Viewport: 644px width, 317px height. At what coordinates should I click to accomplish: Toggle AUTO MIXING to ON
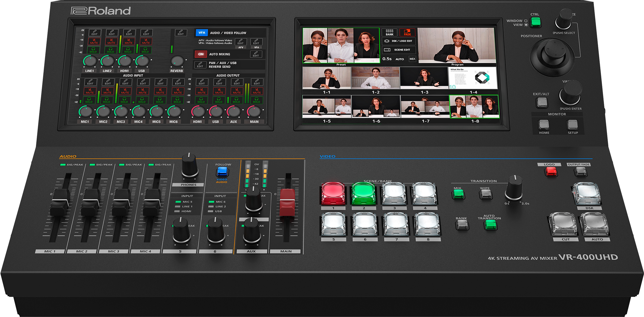201,54
